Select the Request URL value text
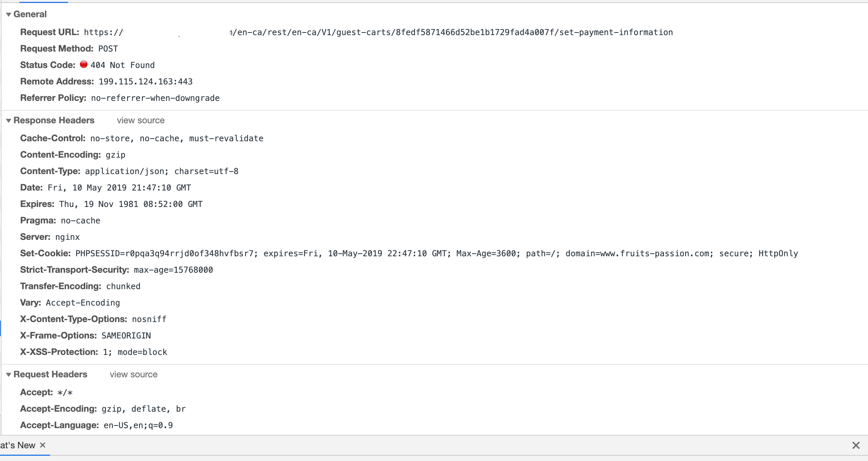Viewport: 868px width, 461px height. click(378, 32)
